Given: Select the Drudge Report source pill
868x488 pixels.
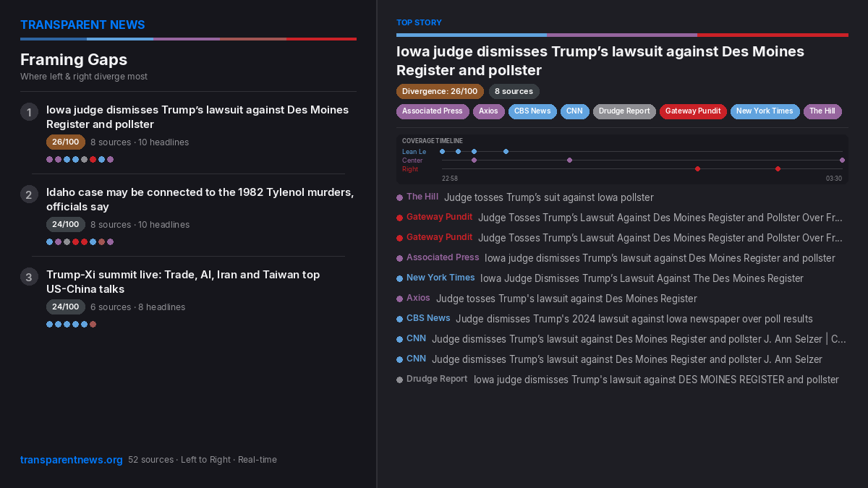Looking at the screenshot, I should pyautogui.click(x=624, y=111).
